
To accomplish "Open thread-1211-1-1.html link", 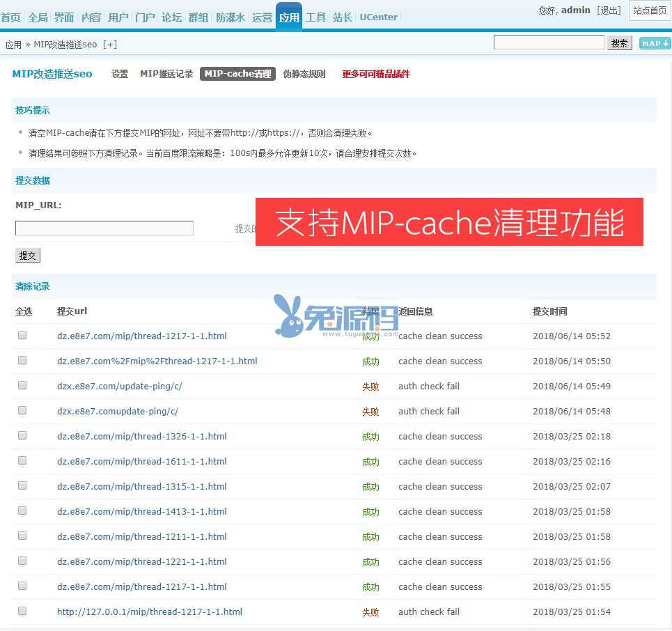I will click(142, 537).
